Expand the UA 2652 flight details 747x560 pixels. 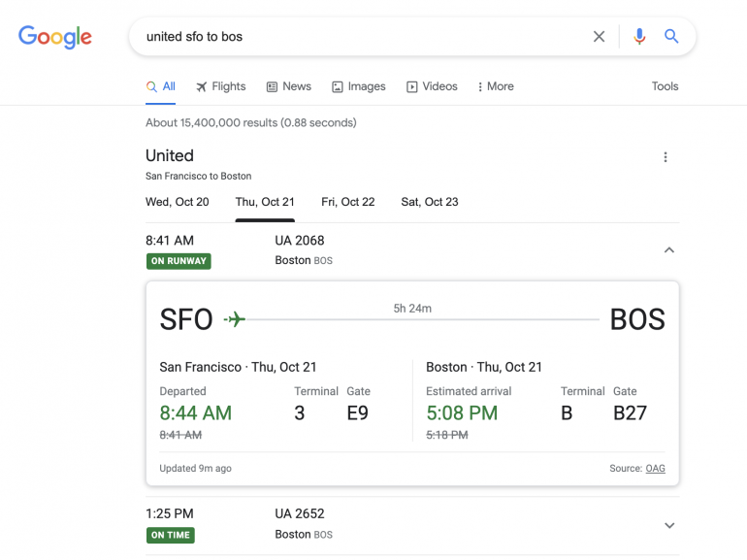tap(668, 525)
